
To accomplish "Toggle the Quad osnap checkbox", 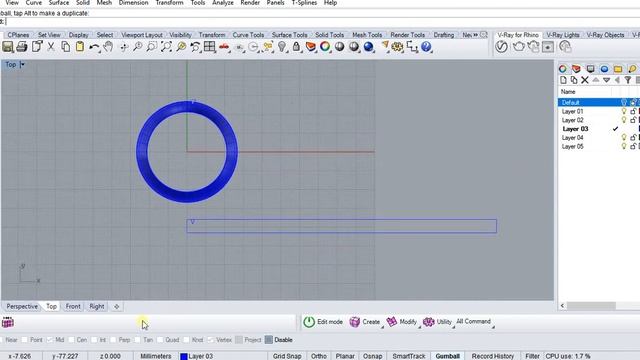I will pyautogui.click(x=160, y=340).
